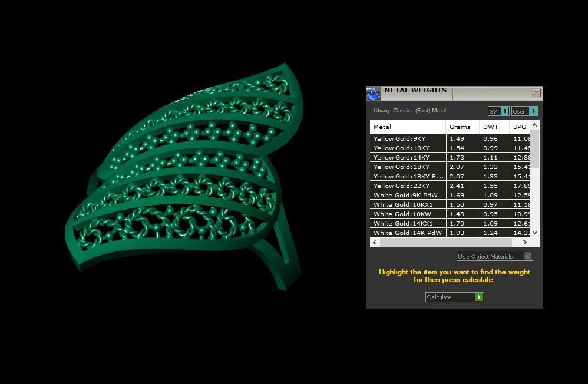
Task: Click the 1.24 DWT cell
Action: [495, 233]
